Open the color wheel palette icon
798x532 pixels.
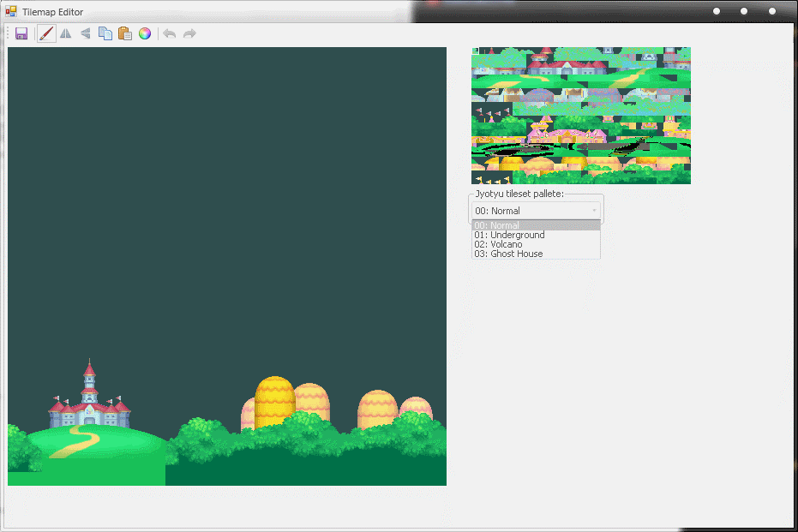point(145,33)
